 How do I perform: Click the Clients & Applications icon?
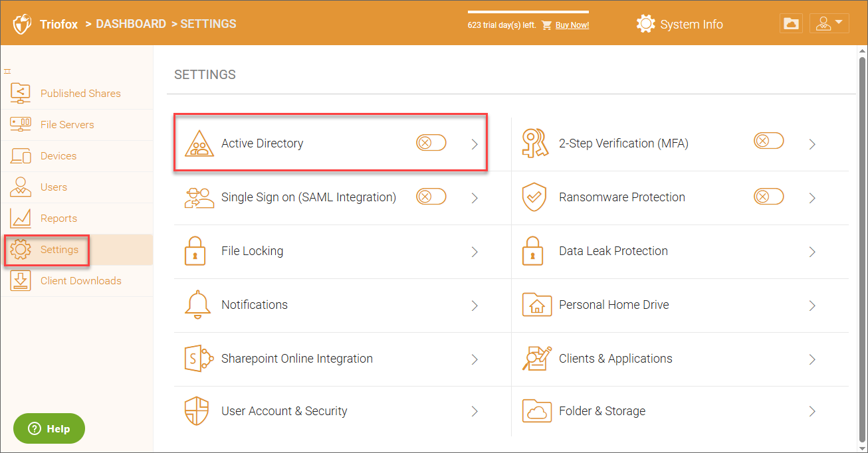537,359
